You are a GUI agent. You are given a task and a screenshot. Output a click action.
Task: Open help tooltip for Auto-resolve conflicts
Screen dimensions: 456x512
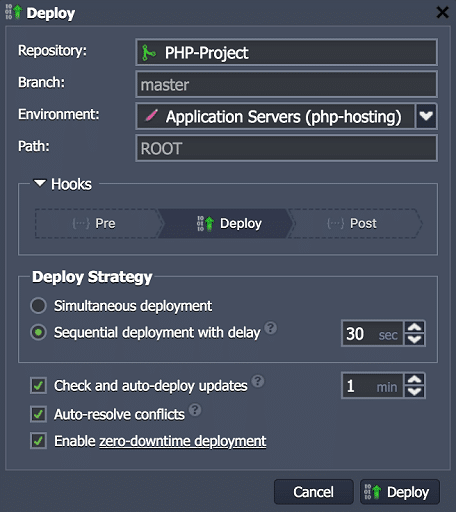195,410
